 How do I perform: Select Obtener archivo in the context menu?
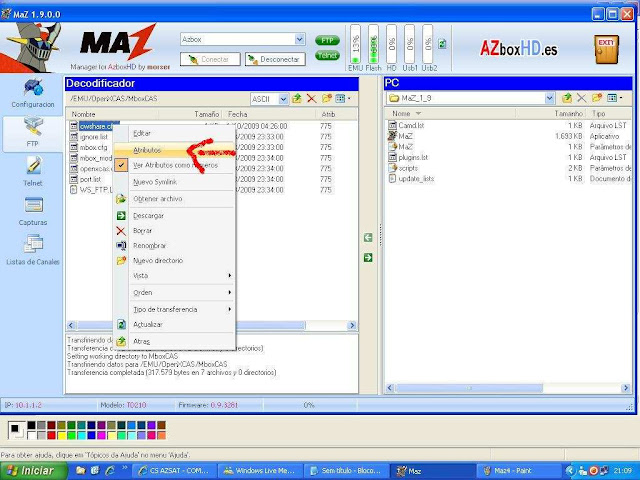174,199
